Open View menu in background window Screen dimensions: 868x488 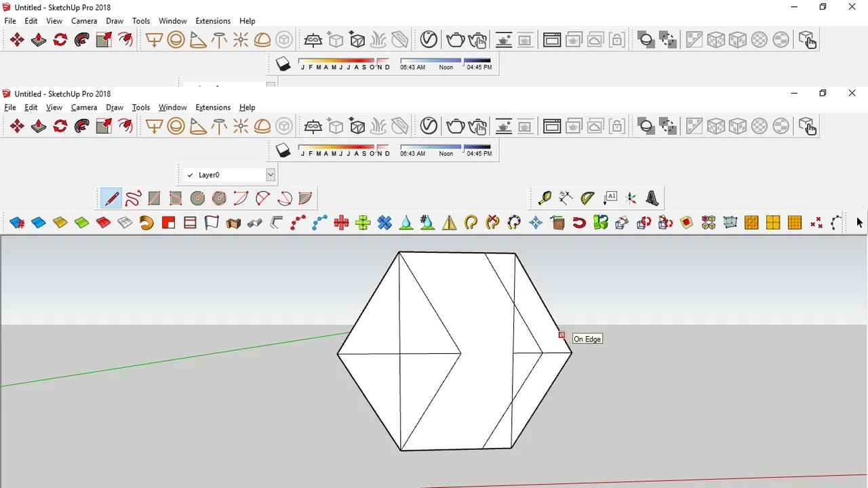coord(54,21)
